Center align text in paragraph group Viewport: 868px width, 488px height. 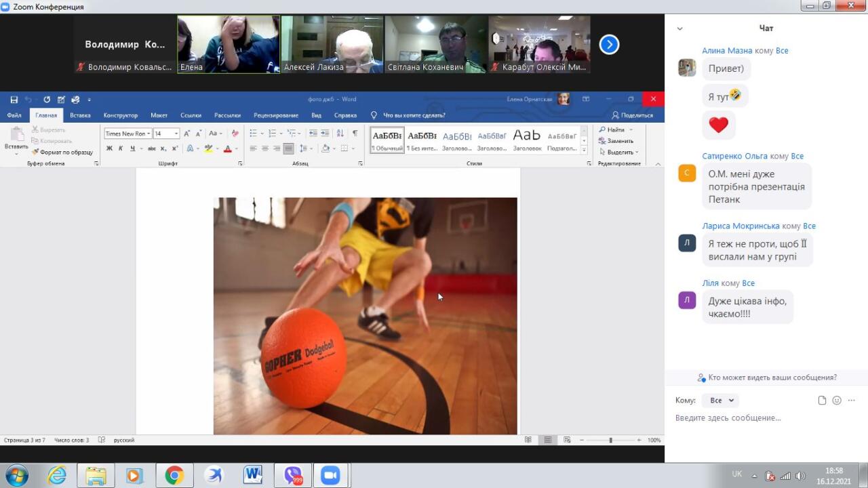coord(264,148)
